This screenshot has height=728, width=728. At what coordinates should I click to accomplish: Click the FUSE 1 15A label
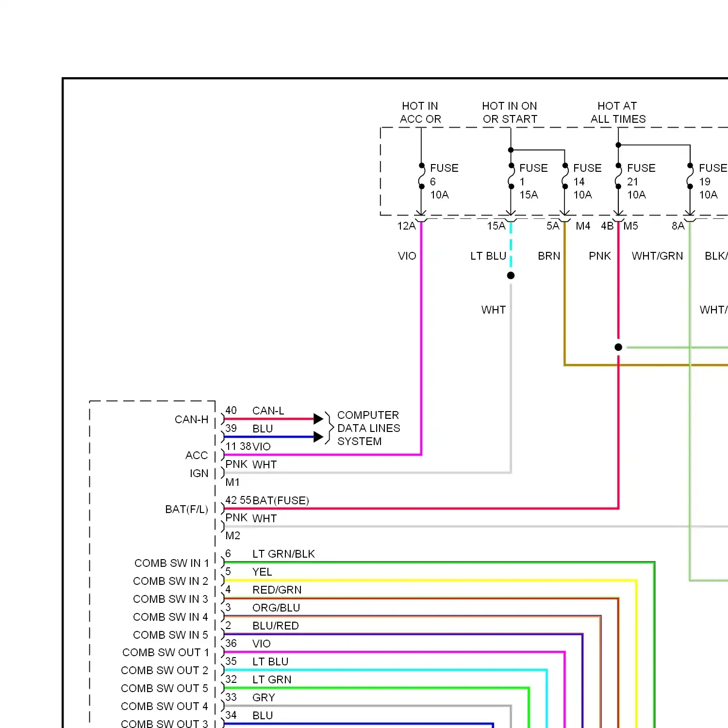[x=533, y=182]
